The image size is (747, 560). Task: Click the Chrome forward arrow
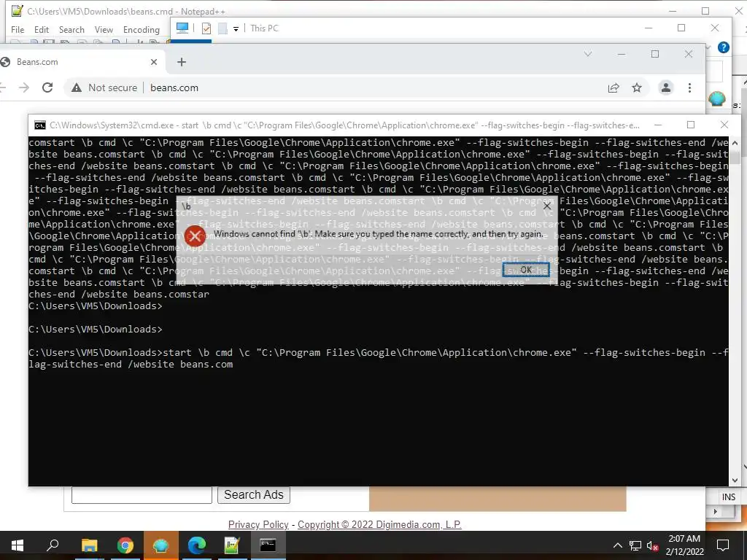point(24,87)
